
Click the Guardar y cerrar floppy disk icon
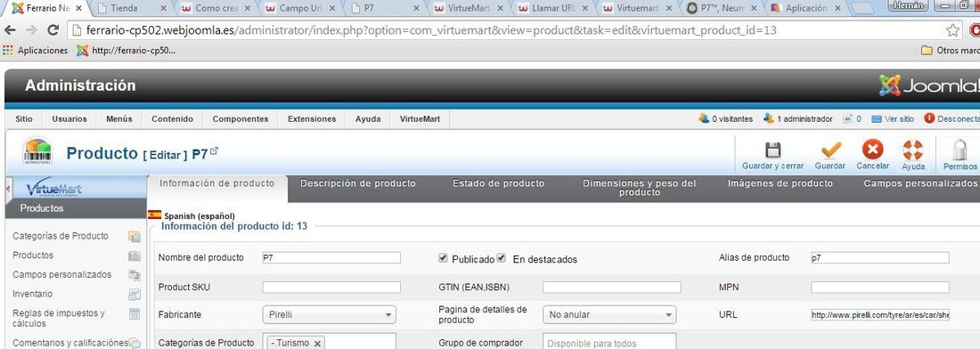click(772, 150)
